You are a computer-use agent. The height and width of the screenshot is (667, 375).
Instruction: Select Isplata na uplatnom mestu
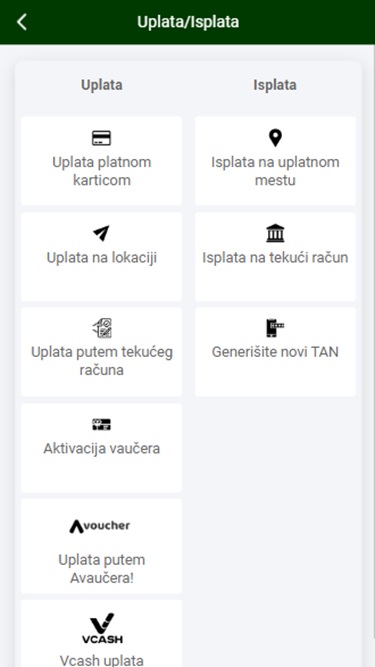pos(275,161)
